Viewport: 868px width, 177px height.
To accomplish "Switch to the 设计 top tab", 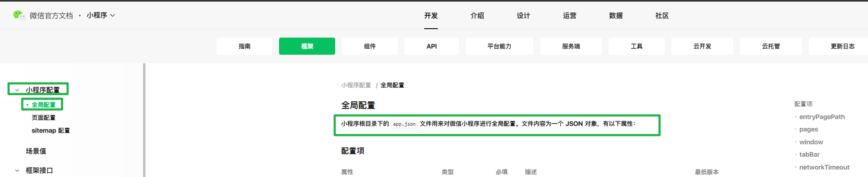I will (523, 15).
